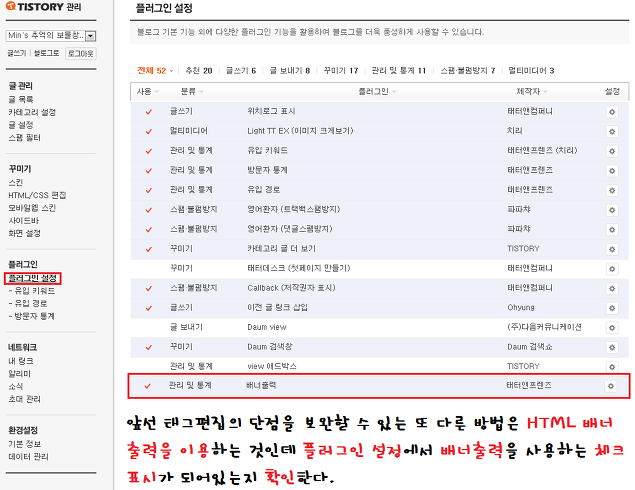Viewport: 635px width, 490px height.
Task: Toggle use checkmark for Light TT EX
Action: [x=149, y=132]
